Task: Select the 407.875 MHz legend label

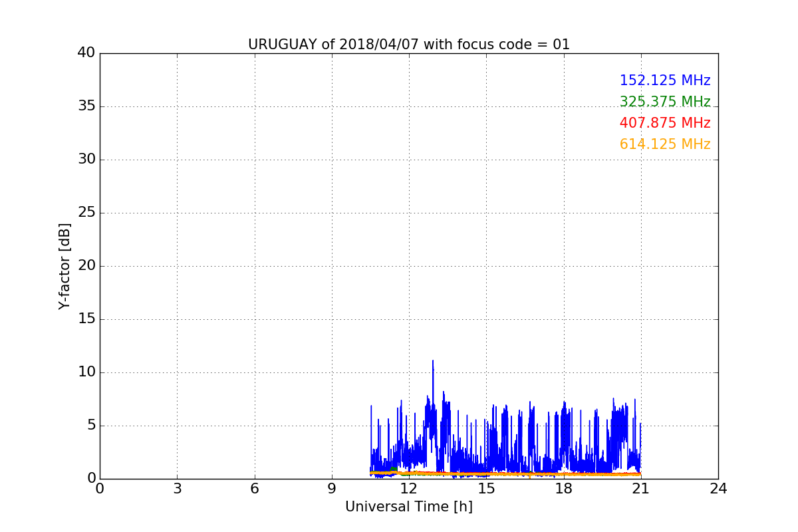Action: click(x=665, y=123)
